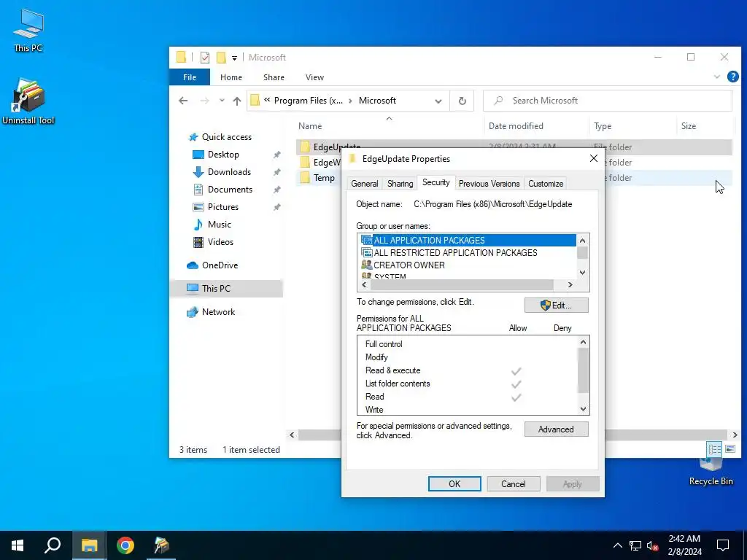Open This PC desktop icon
The height and width of the screenshot is (560, 747).
click(x=28, y=31)
